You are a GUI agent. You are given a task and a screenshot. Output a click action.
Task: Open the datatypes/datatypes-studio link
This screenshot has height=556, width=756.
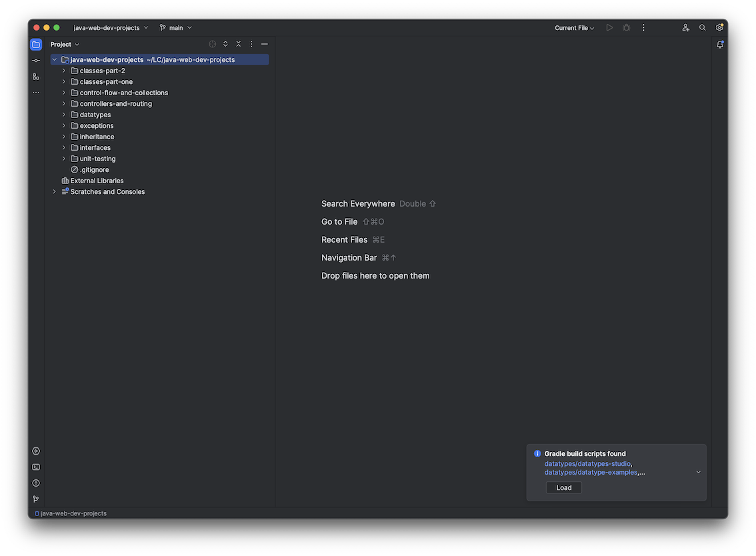587,463
